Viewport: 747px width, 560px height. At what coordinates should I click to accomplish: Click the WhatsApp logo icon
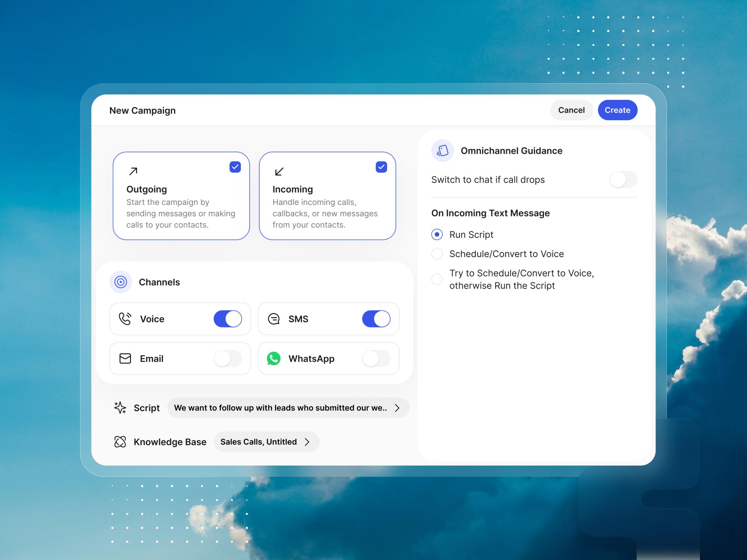[274, 359]
